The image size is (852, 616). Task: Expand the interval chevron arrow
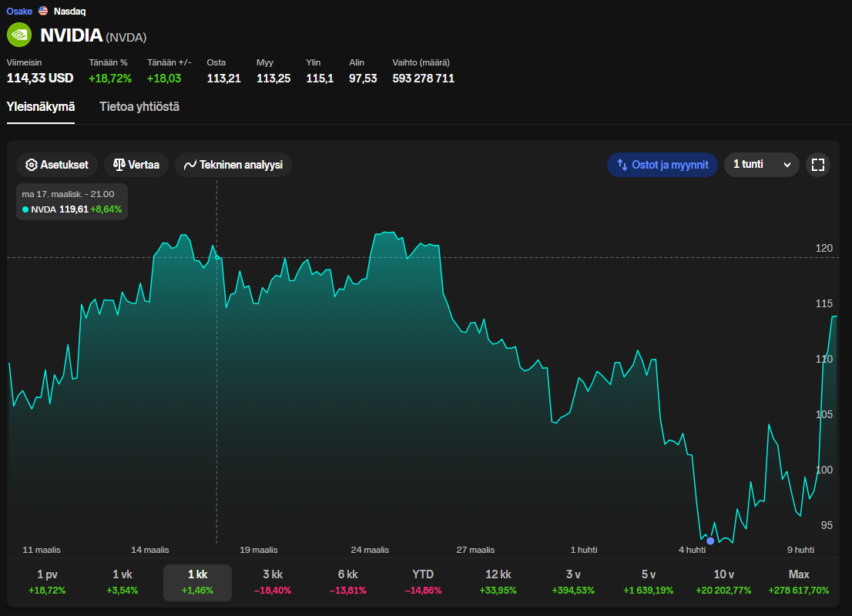click(x=787, y=165)
